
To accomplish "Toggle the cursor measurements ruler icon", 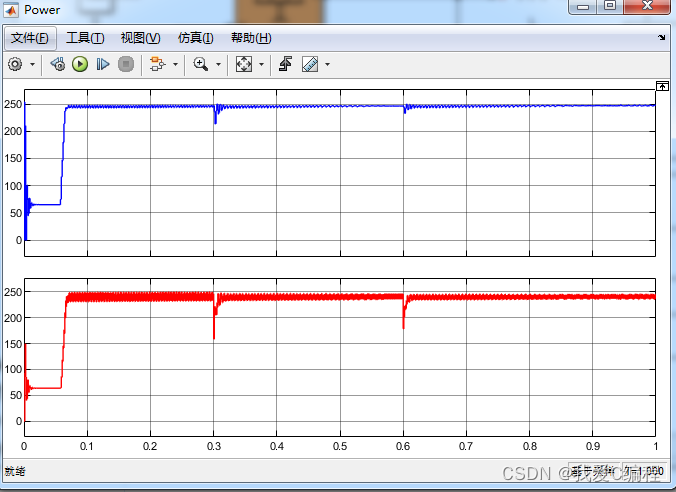I will tap(309, 64).
